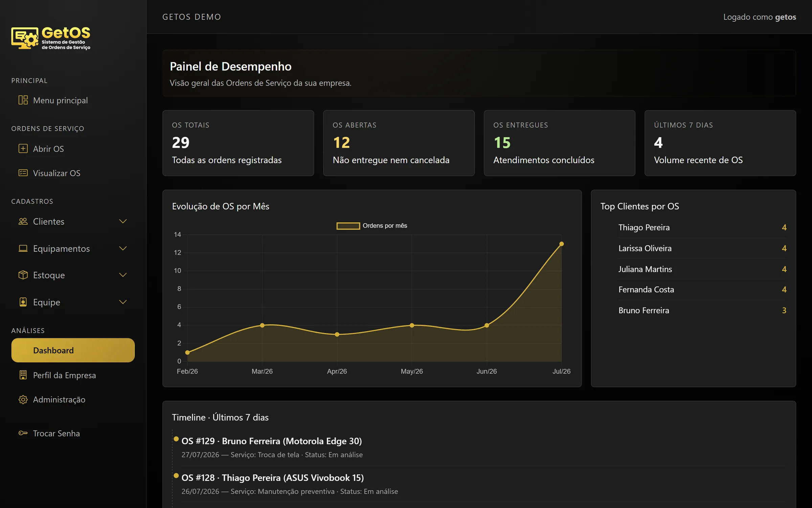The image size is (812, 508).
Task: Click the OS Entregues card
Action: coord(560,143)
